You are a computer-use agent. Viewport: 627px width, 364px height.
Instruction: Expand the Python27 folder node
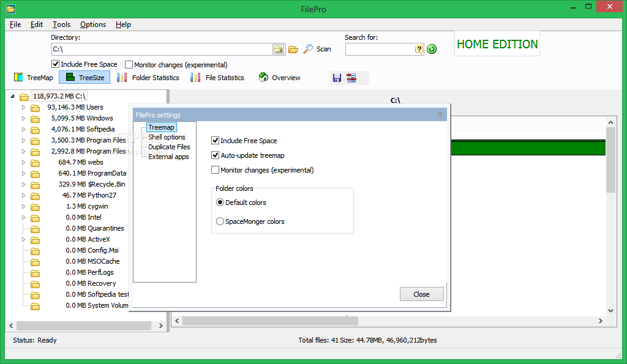coord(23,195)
